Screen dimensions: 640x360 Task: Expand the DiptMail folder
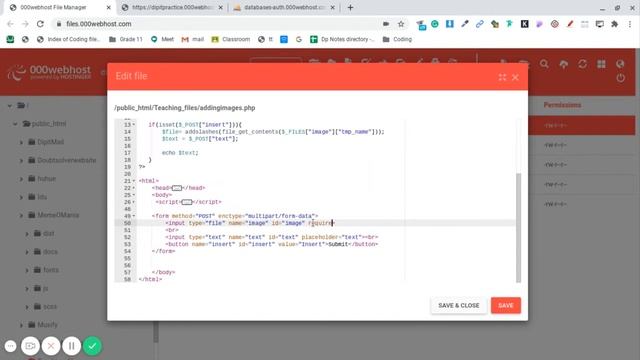click(x=21, y=142)
